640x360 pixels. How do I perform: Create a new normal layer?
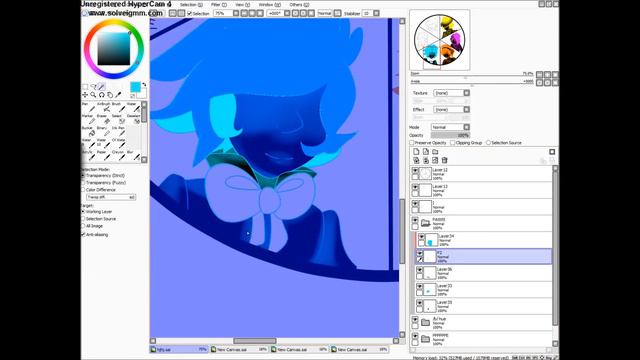pos(416,152)
